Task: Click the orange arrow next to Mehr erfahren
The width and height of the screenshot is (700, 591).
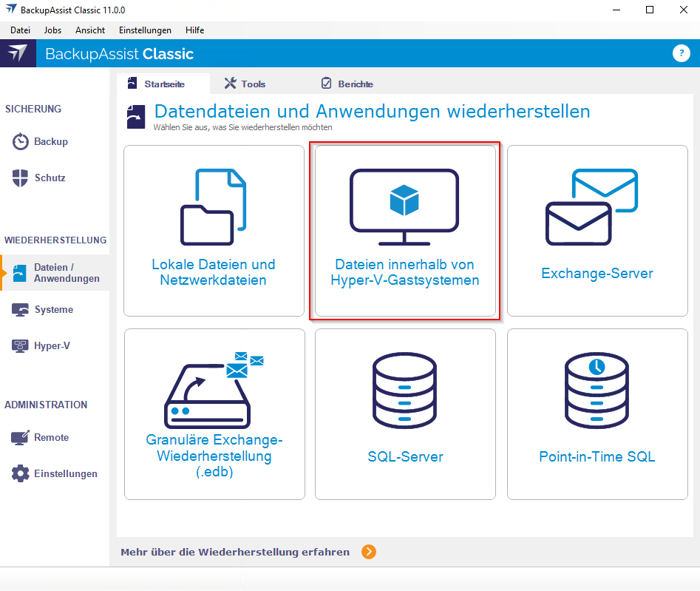Action: (369, 552)
